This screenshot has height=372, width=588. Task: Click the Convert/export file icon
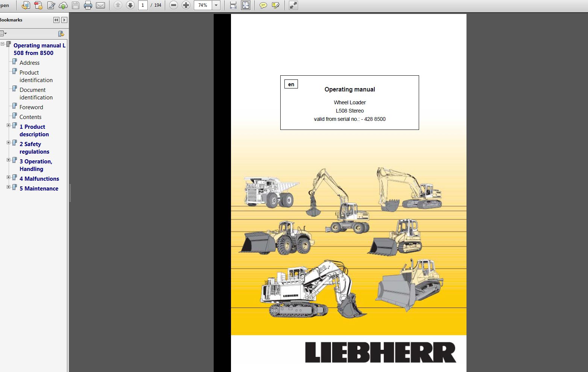pos(26,5)
